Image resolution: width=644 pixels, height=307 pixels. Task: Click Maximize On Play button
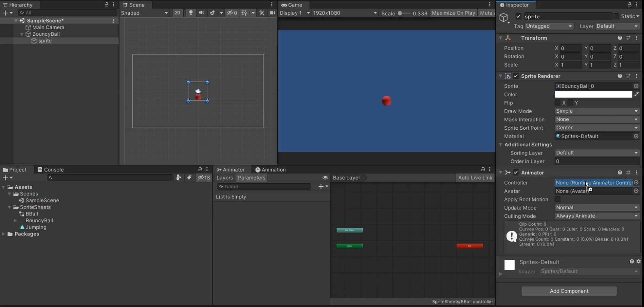tap(453, 13)
